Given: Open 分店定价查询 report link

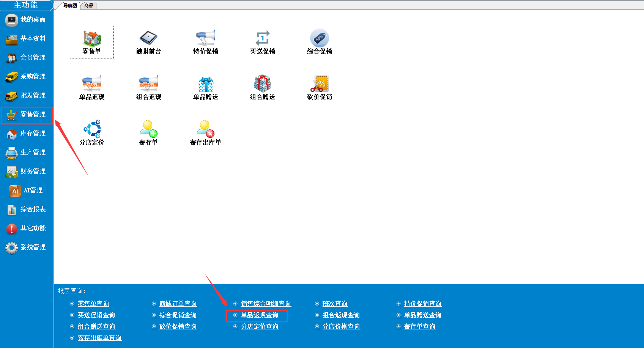Looking at the screenshot, I should [x=260, y=326].
